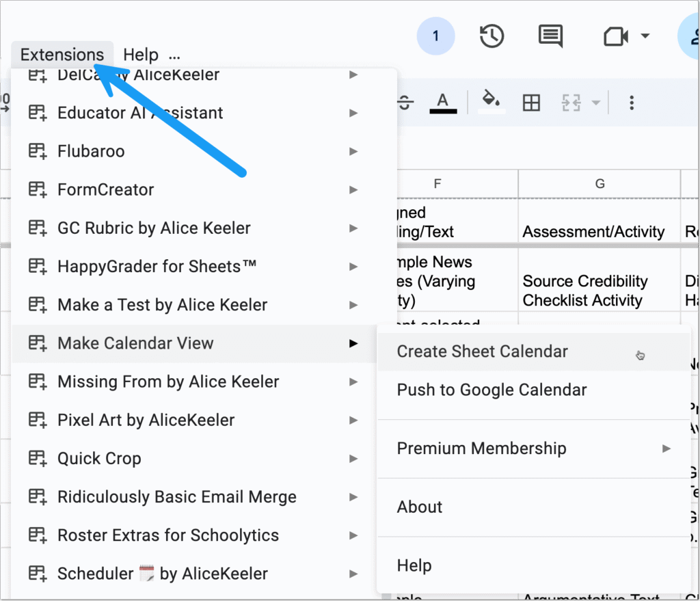Screen dimensions: 700x601
Task: Expand the Premium Membership submenu arrow
Action: click(x=667, y=449)
